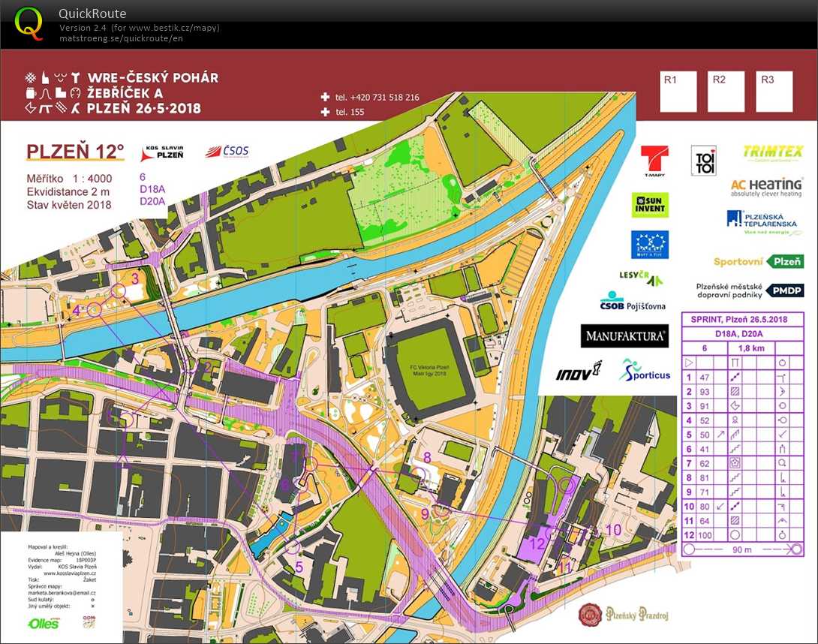
Task: Click the Olles green logo
Action: [x=43, y=623]
